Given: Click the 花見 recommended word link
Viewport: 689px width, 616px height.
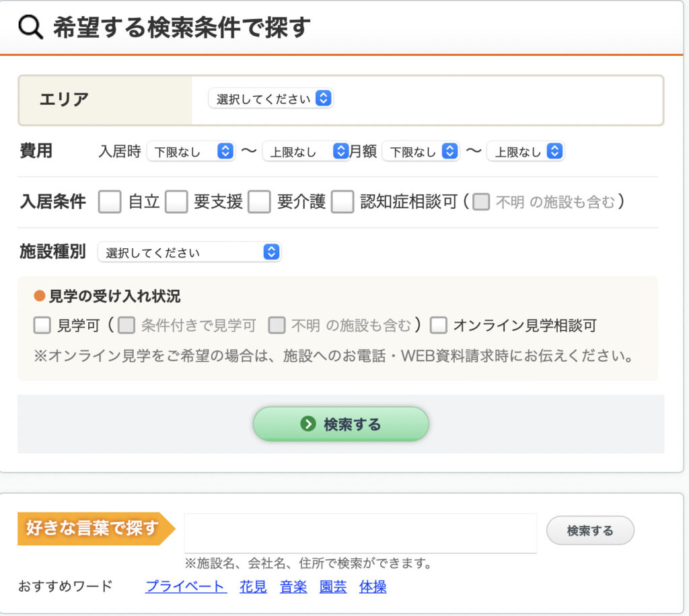Looking at the screenshot, I should 253,586.
